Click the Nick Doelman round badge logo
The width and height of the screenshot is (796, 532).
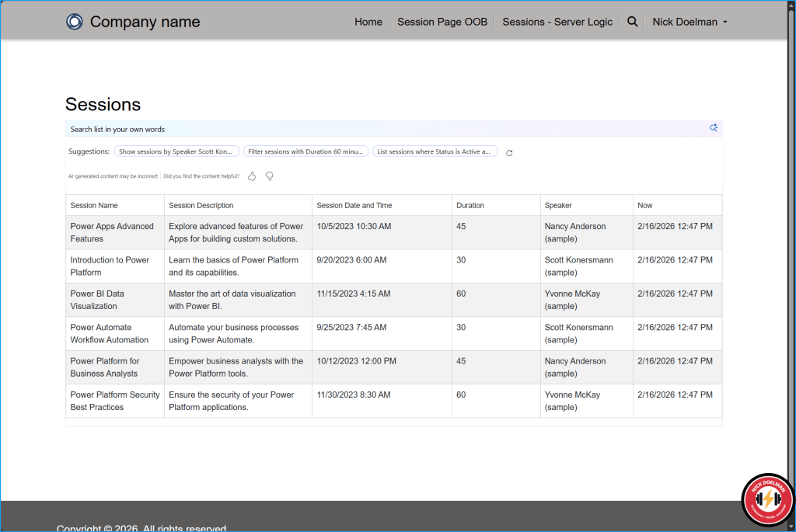[x=768, y=499]
